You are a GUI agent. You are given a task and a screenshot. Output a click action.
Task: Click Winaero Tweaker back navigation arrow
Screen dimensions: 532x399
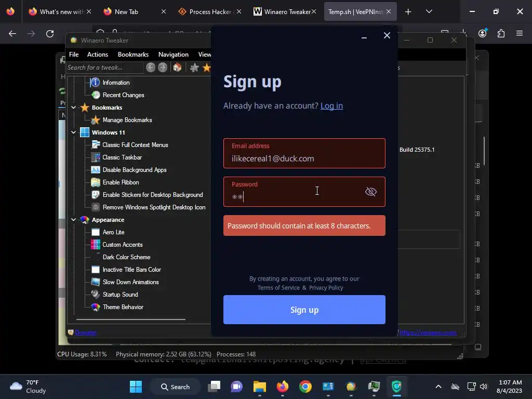coord(151,68)
